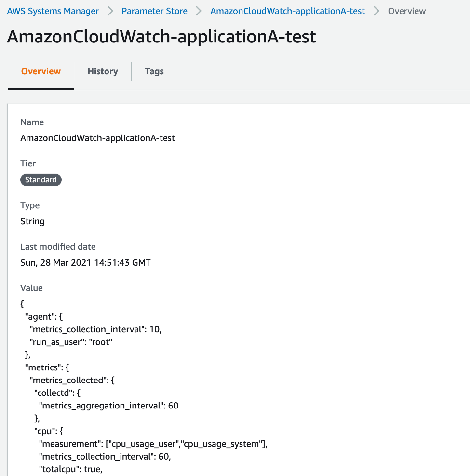Switch to the History tab
The image size is (471, 476).
[102, 71]
